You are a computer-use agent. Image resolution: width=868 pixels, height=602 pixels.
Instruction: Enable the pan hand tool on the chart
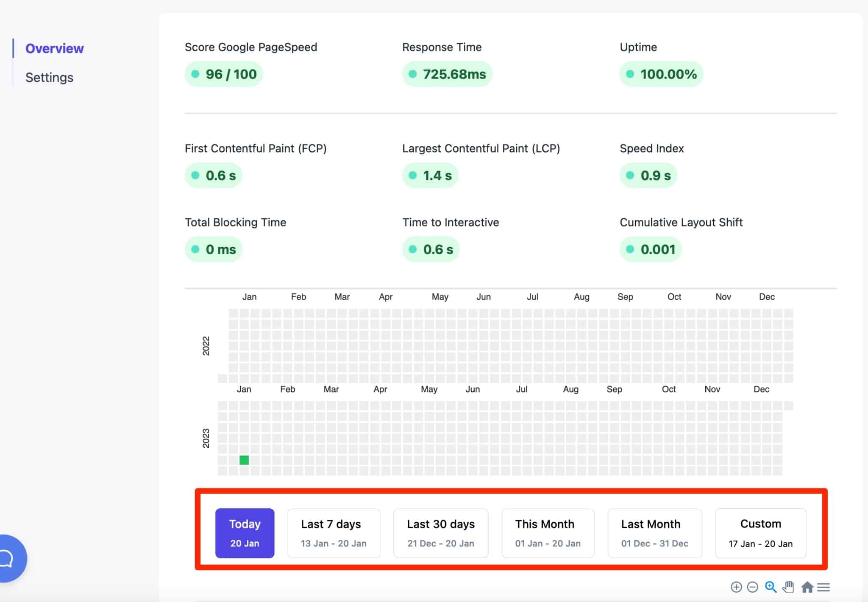pos(789,587)
